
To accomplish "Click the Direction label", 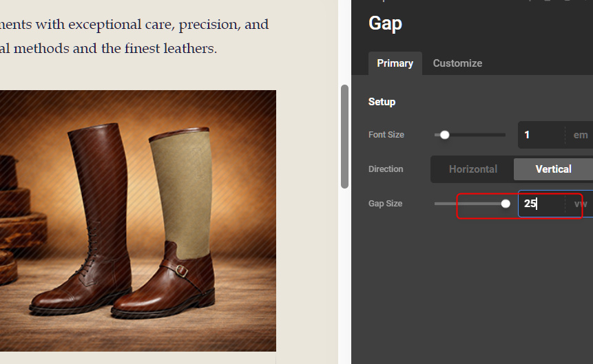I will pyautogui.click(x=386, y=169).
